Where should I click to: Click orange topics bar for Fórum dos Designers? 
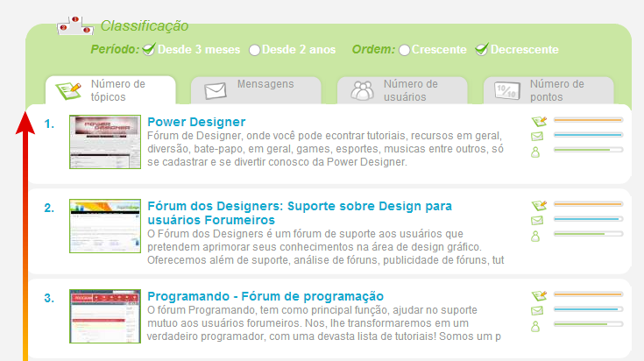tap(588, 204)
